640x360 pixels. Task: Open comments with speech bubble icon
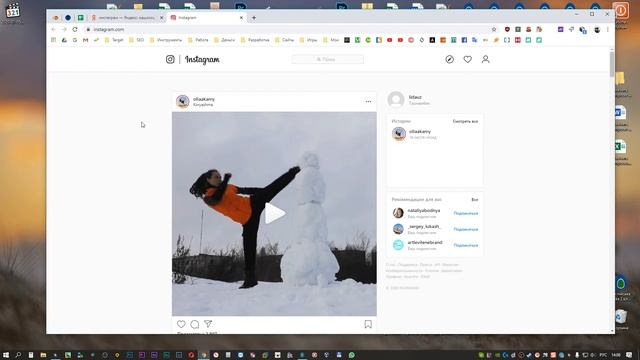(x=195, y=324)
